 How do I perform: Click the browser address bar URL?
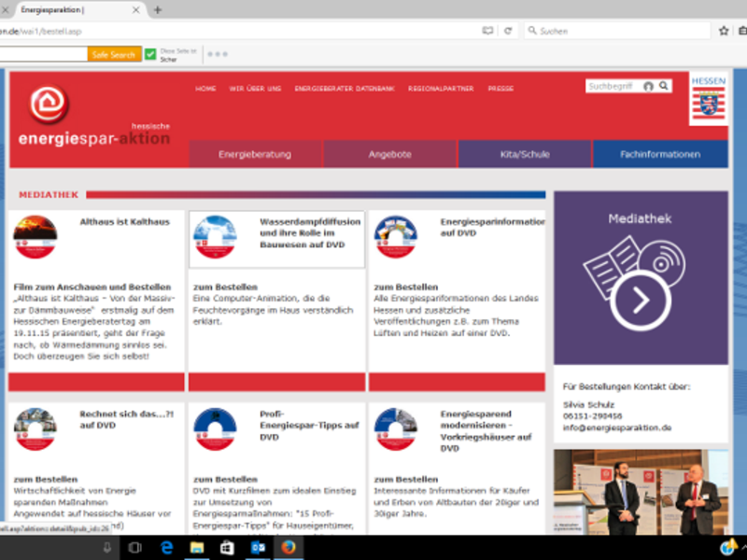238,31
